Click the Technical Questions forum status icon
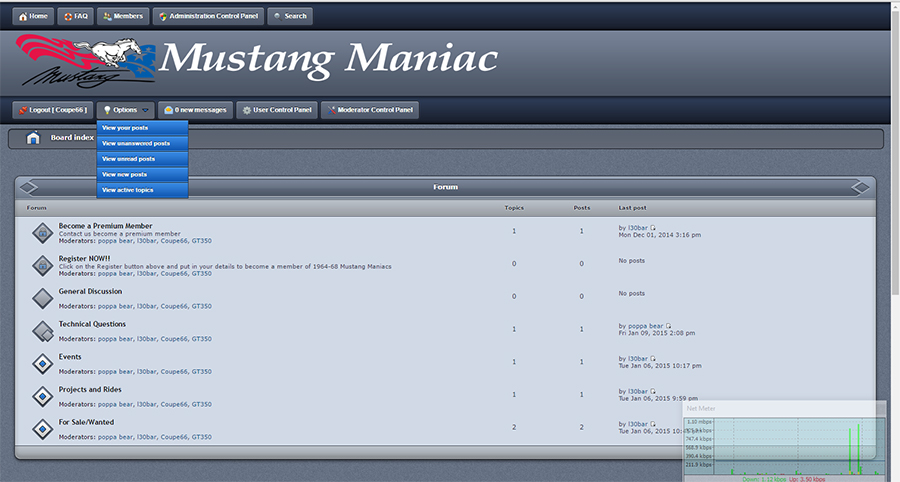Viewport: 900px width, 482px height. tap(42, 331)
